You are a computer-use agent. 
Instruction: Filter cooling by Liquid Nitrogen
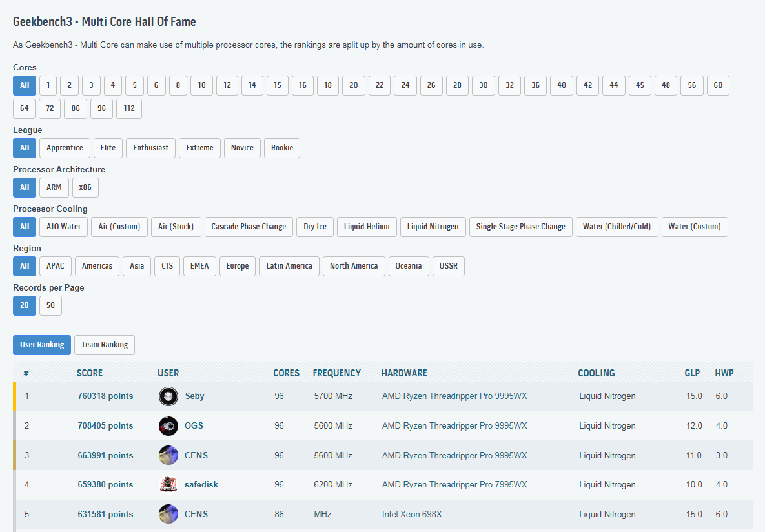433,227
